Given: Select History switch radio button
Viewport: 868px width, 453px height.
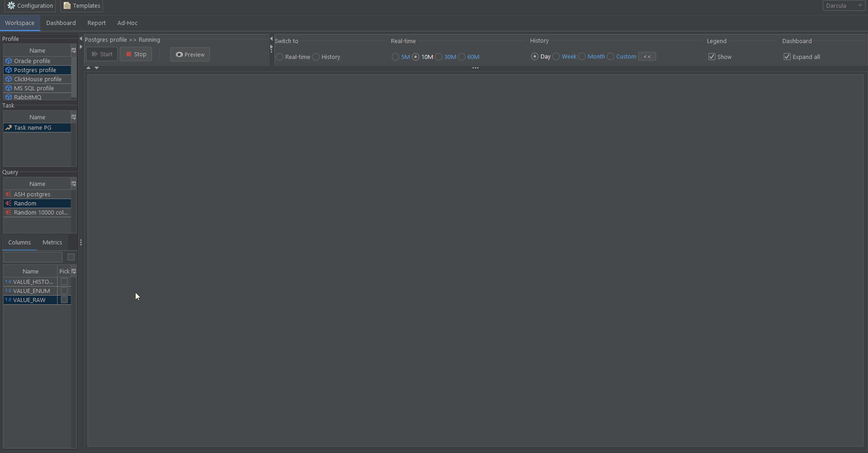Looking at the screenshot, I should pyautogui.click(x=316, y=57).
